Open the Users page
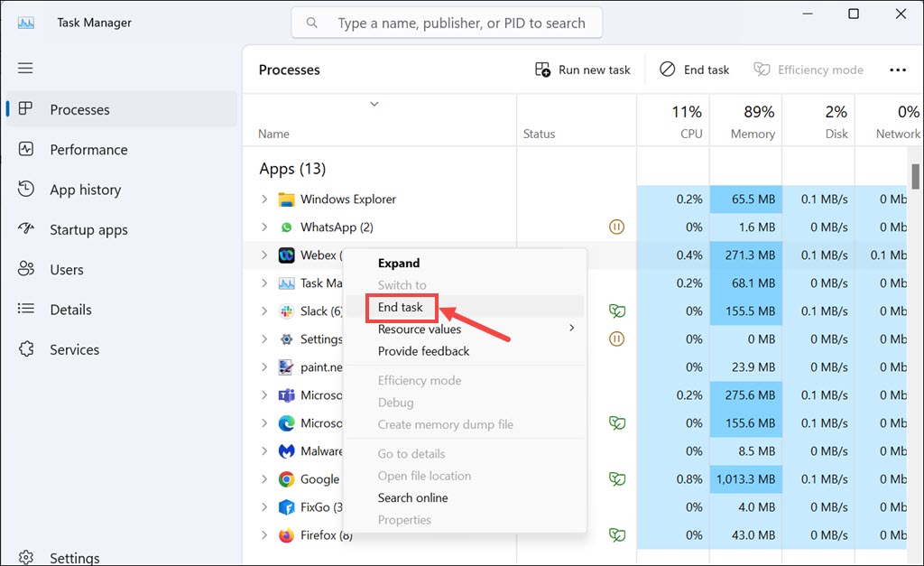The height and width of the screenshot is (566, 924). [x=66, y=270]
